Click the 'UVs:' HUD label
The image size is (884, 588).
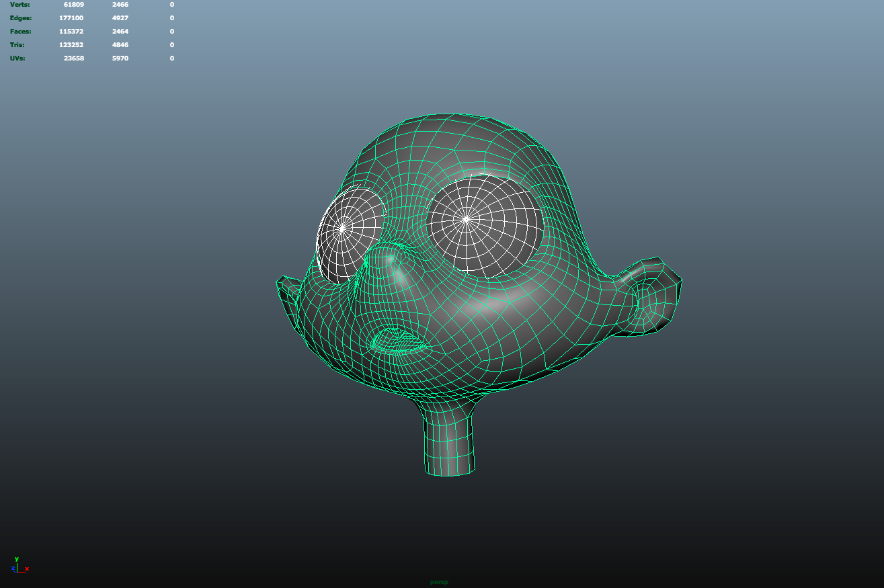[x=18, y=58]
